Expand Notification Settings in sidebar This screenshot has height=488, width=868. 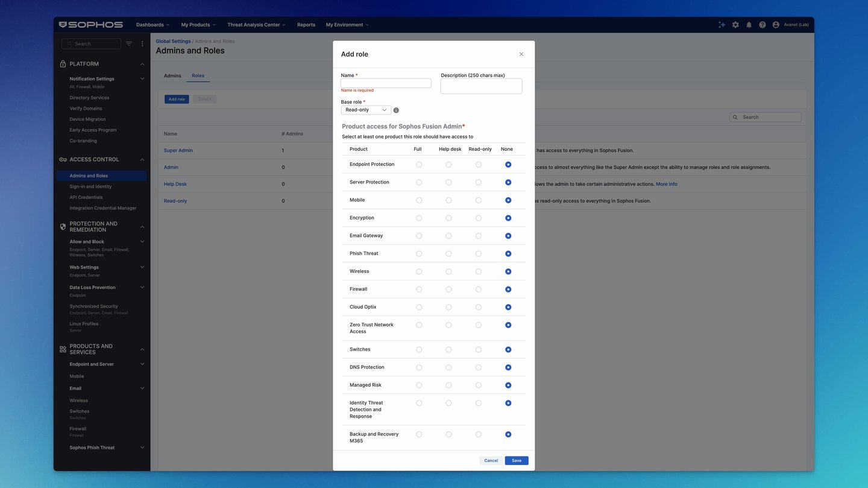[x=142, y=79]
